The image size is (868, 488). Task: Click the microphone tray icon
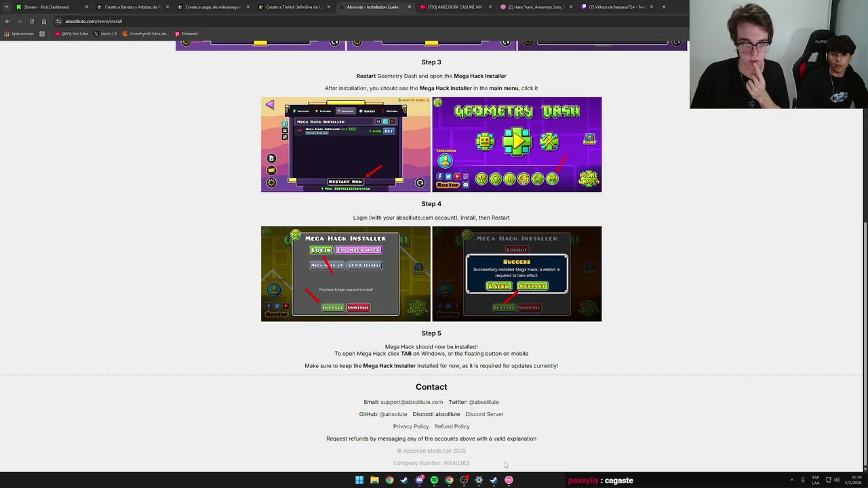click(803, 481)
